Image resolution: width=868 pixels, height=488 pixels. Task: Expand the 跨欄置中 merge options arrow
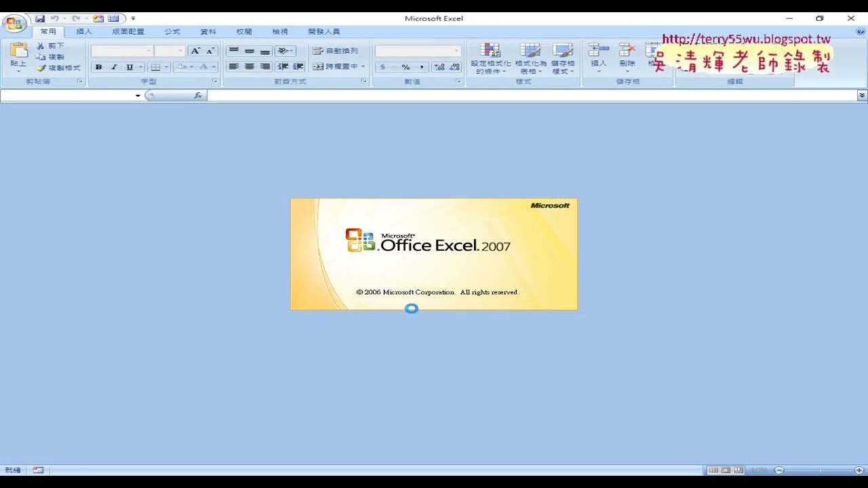click(x=363, y=66)
